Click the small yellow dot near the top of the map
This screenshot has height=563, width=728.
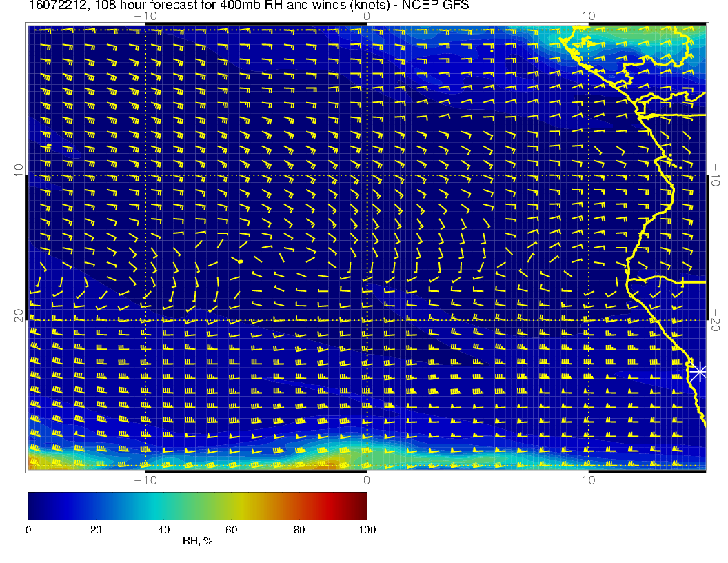pos(492,50)
